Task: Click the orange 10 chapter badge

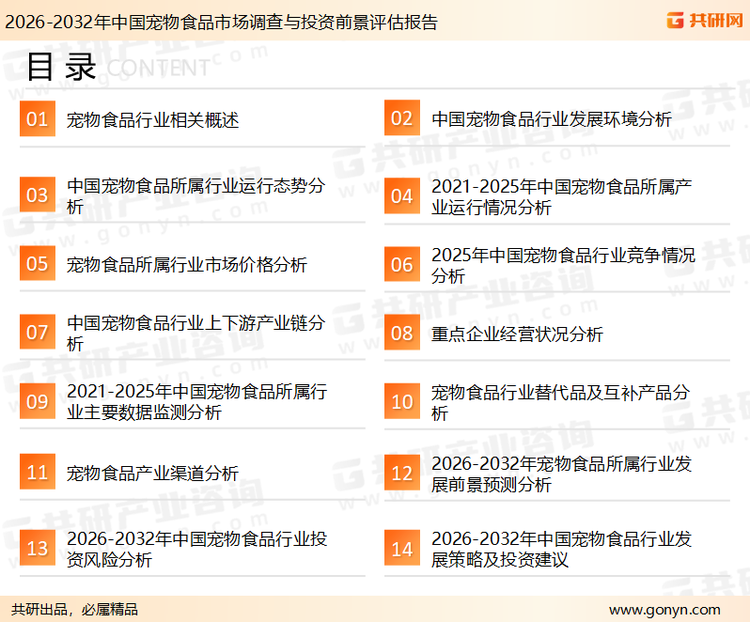Action: click(401, 402)
